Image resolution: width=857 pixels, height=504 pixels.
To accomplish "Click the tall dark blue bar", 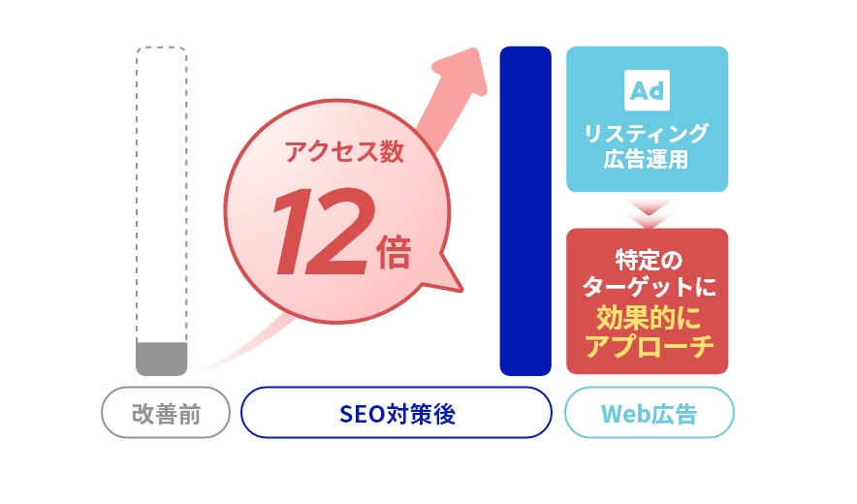I will pos(525,211).
